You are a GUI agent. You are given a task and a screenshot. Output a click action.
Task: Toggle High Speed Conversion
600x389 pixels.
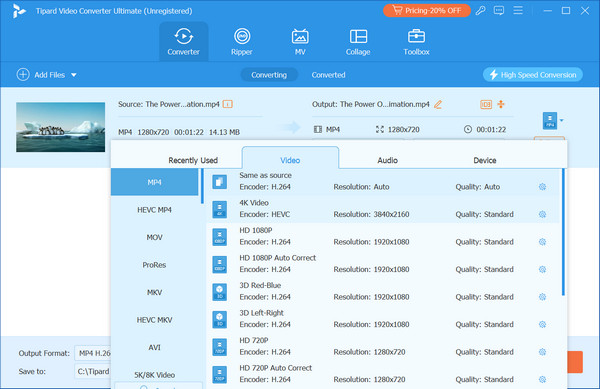click(x=533, y=75)
